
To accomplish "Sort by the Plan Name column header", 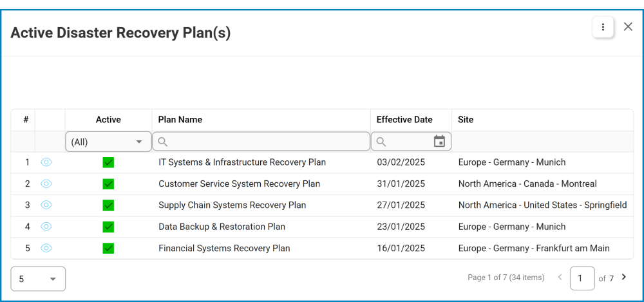I will pos(180,120).
